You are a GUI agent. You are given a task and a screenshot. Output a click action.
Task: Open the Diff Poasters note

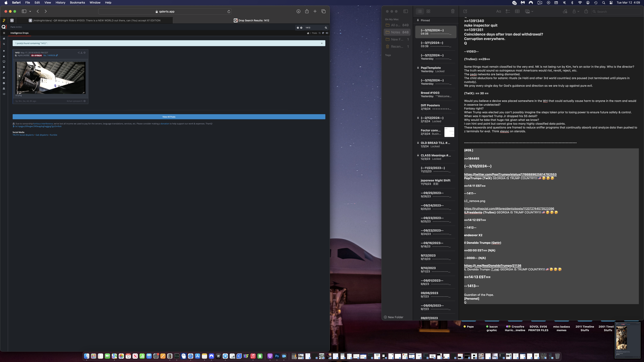coord(436,107)
